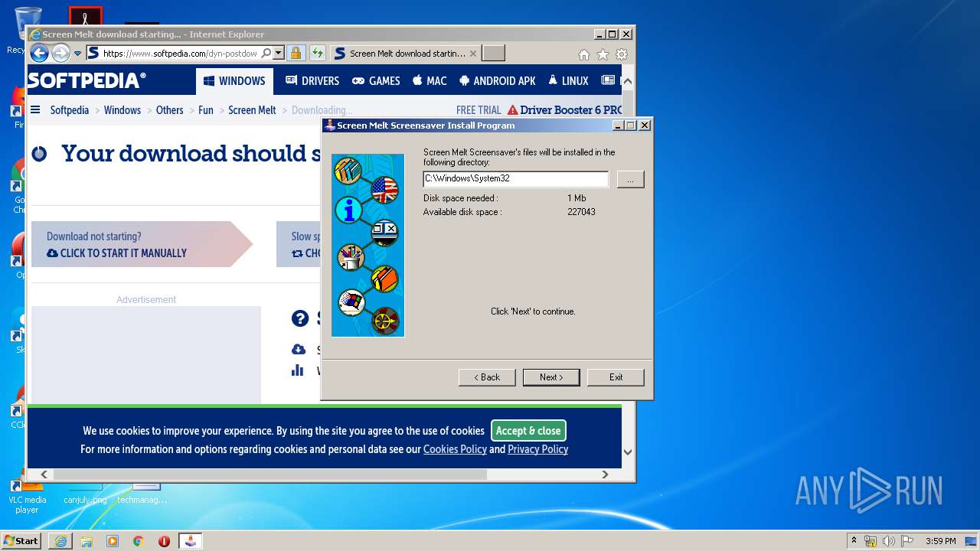Open the Drivers category on Softpedia
The image size is (980, 551).
click(312, 81)
